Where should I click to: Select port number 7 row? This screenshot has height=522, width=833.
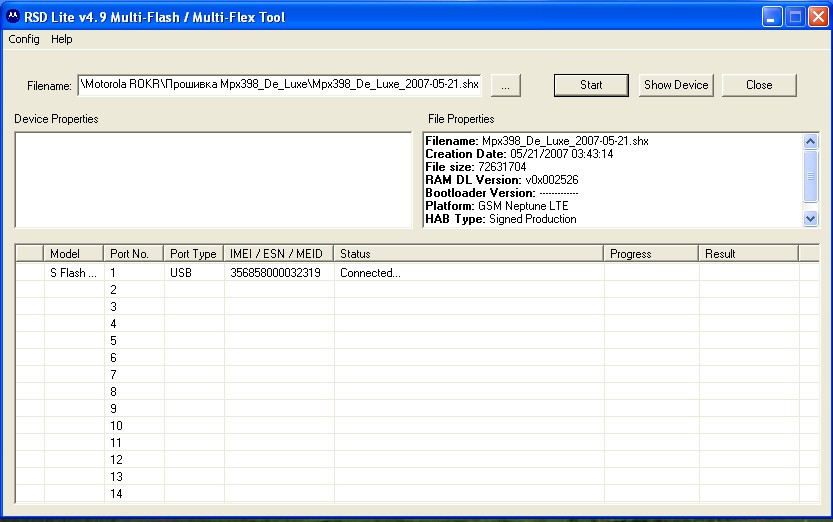coord(418,374)
